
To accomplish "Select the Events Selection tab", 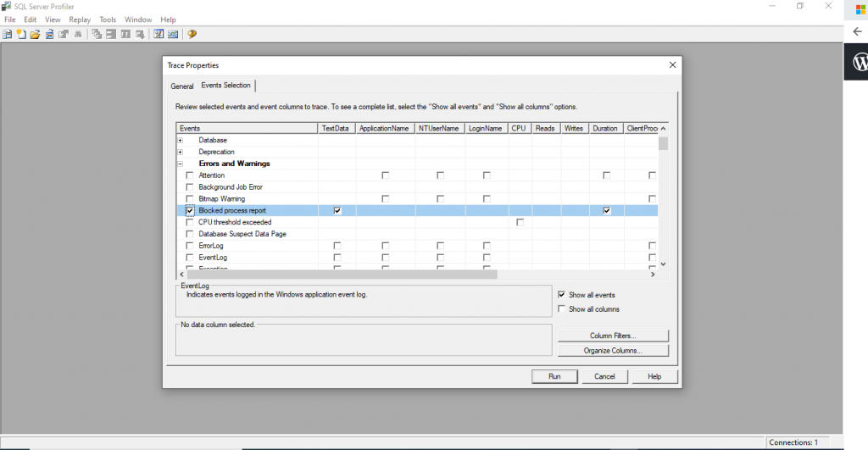I will coord(225,86).
